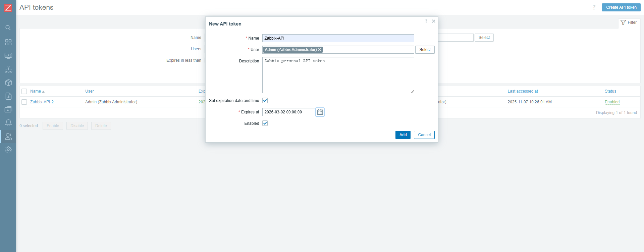Screen dimensions: 644x252
Task: Sort by User column header
Action: pyautogui.click(x=90, y=91)
